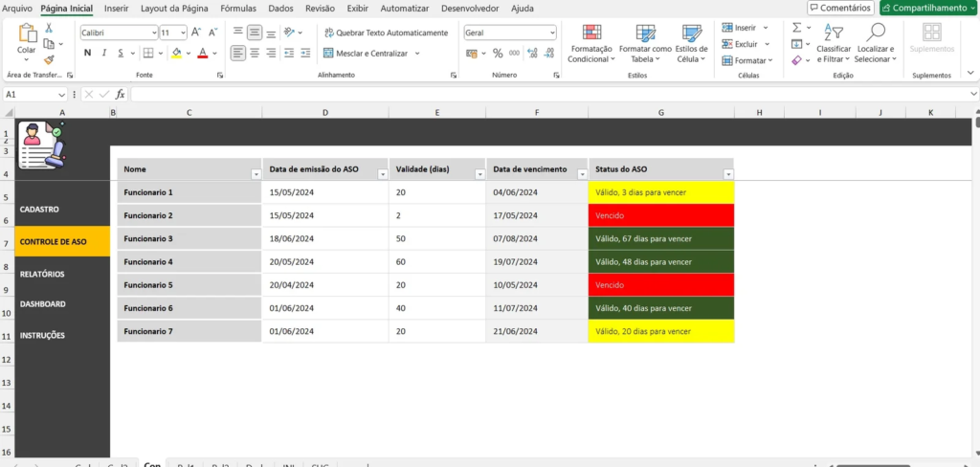Open the Geral number format dropdown
The width and height of the screenshot is (980, 467).
552,33
